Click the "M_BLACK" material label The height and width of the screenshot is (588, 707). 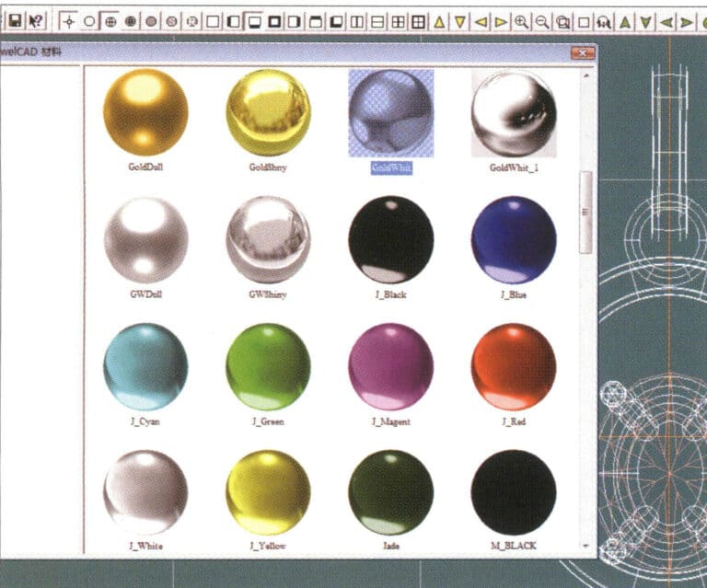click(x=514, y=546)
